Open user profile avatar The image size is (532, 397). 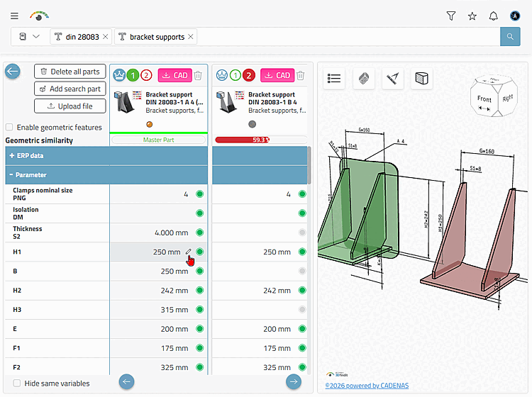pos(515,16)
